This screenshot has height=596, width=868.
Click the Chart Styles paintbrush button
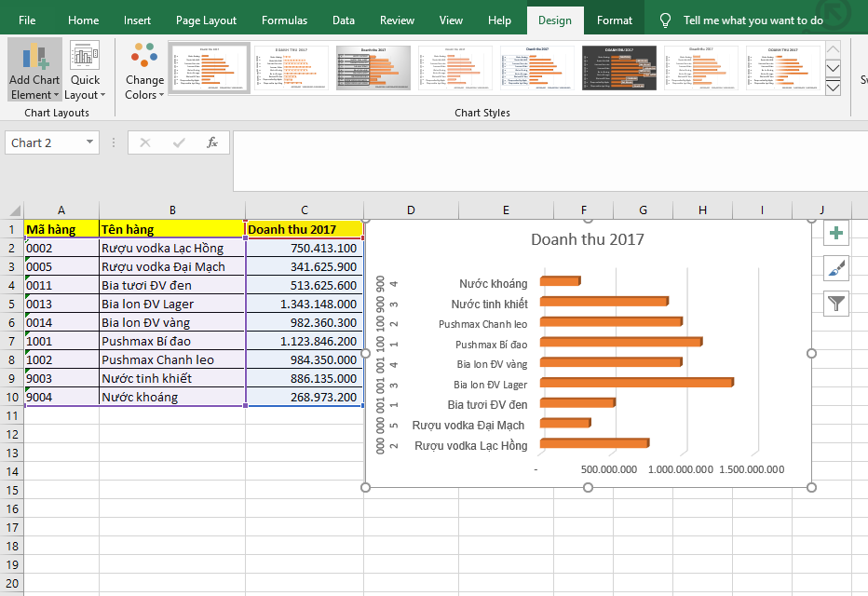[837, 268]
